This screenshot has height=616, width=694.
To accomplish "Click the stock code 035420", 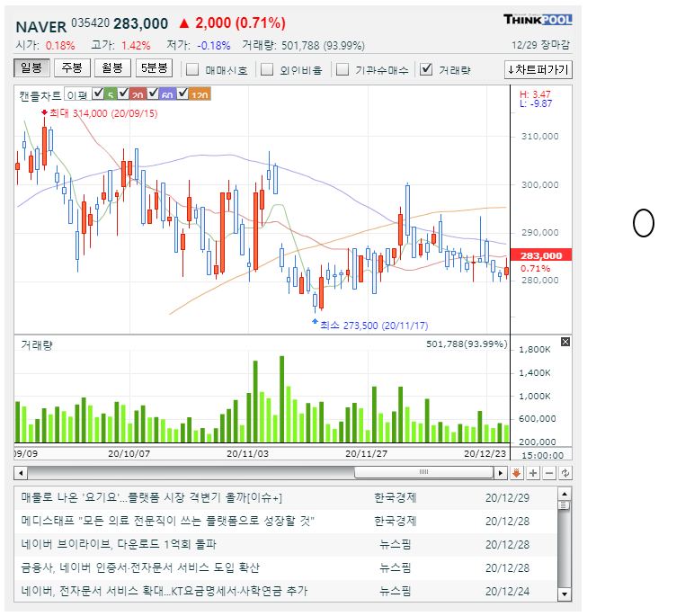I will (x=90, y=22).
